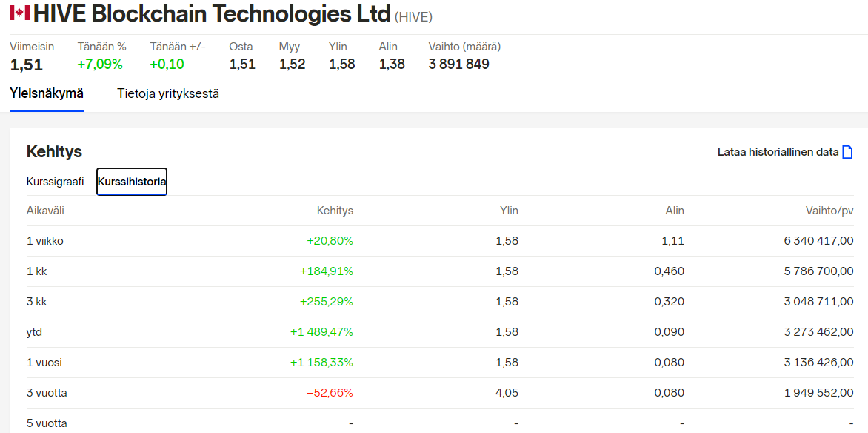
Task: Open Lataa historiallinen data link
Action: [778, 152]
